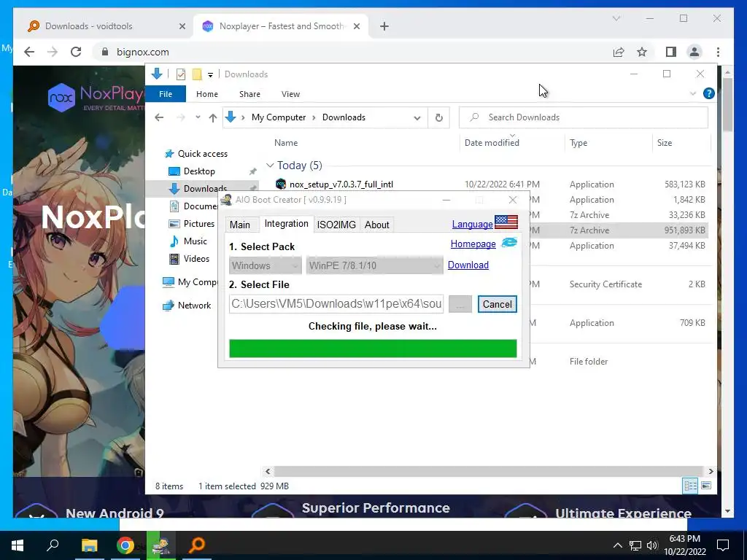Click the Download link
Image resolution: width=747 pixels, height=560 pixels.
click(x=468, y=265)
